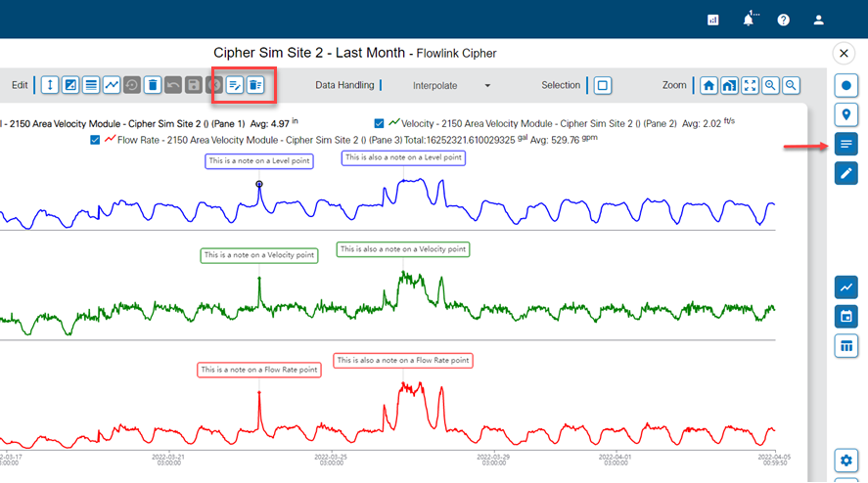Click the trash delete icon in Edit toolbar
The height and width of the screenshot is (483, 868).
point(153,86)
